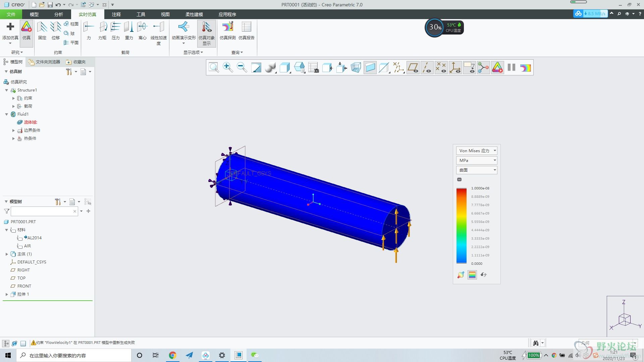Click Refit zoom icon in graphics toolbar
This screenshot has height=362, width=644.
click(x=214, y=68)
